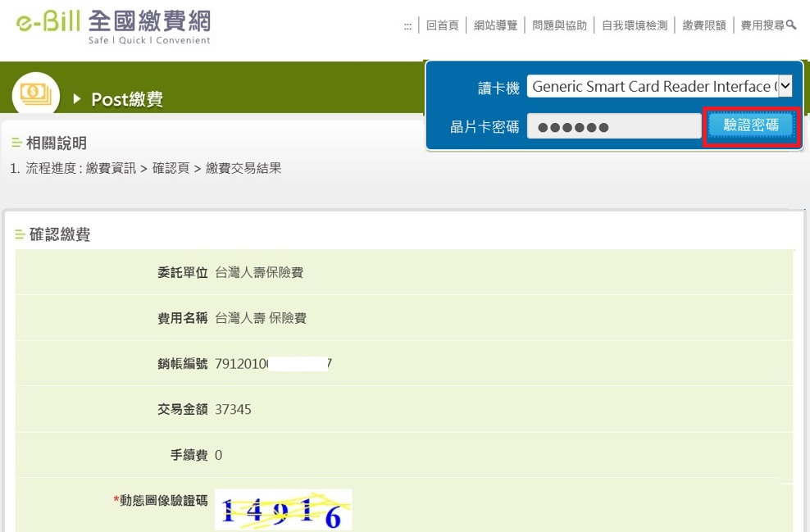Open 問題與協助 help page

coord(559,25)
